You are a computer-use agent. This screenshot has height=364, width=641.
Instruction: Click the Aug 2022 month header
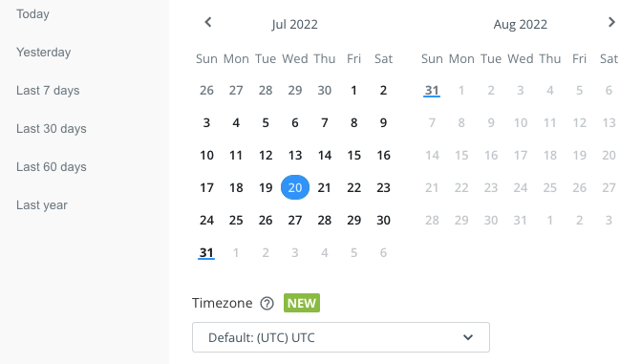coord(520,24)
